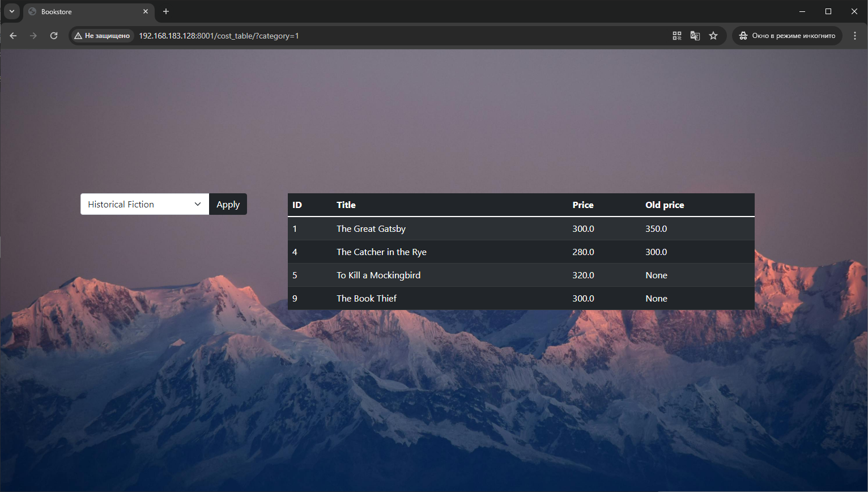868x492 pixels.
Task: Open the QR code icon in address bar
Action: pos(676,36)
